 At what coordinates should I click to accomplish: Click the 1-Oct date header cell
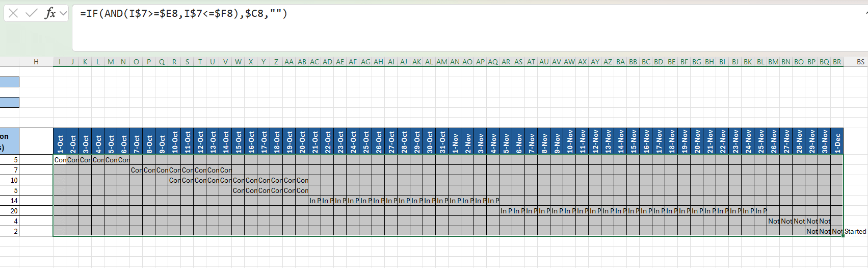click(x=60, y=141)
